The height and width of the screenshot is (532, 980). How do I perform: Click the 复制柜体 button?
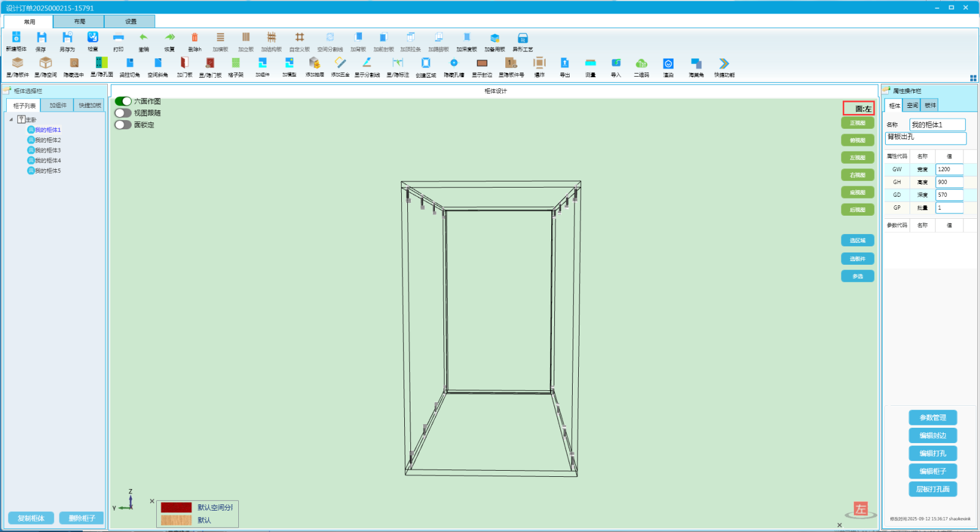31,518
